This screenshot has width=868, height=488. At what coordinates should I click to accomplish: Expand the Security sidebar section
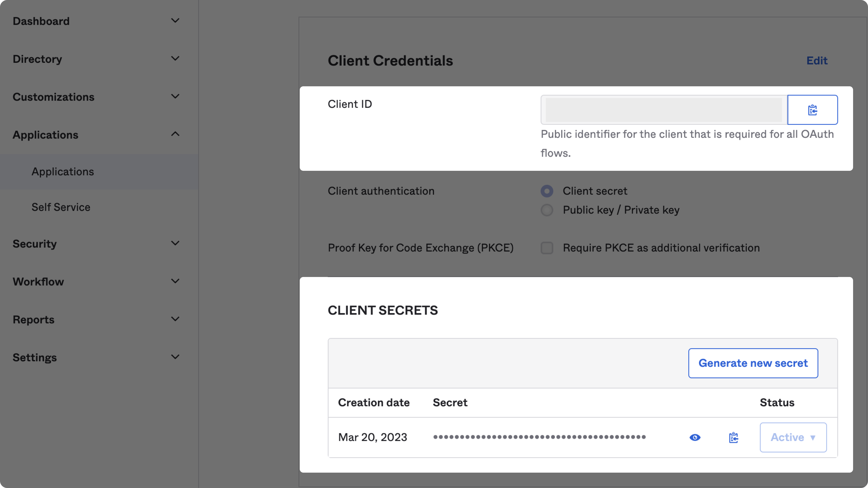tap(175, 244)
